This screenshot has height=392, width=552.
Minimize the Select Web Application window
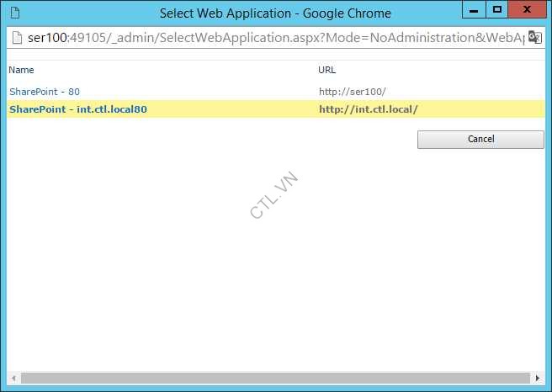click(x=475, y=9)
